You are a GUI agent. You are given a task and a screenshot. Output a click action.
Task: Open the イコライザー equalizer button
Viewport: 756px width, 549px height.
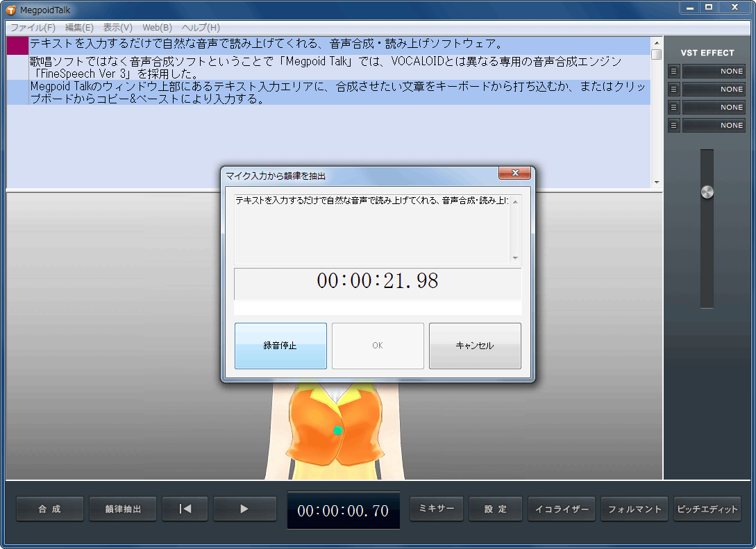click(562, 509)
